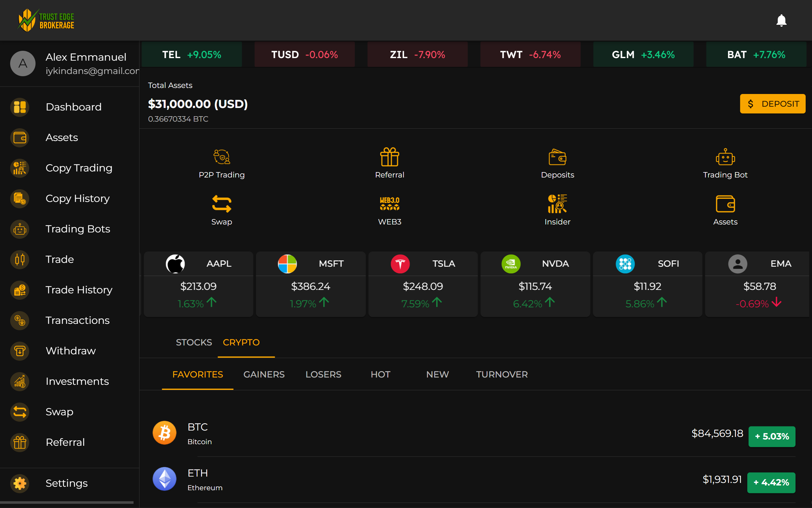
Task: Click the Transactions coins sidebar icon
Action: click(20, 321)
